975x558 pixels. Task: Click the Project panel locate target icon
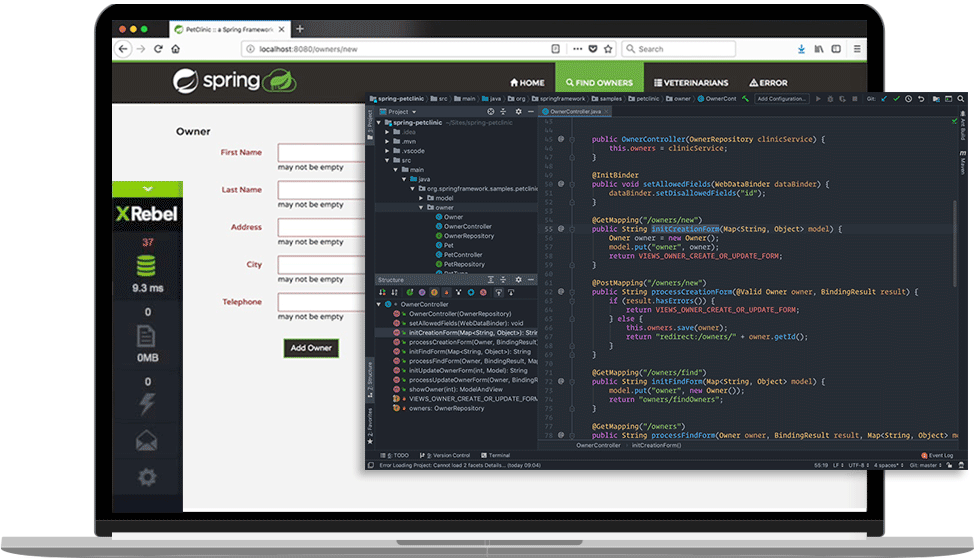(x=491, y=112)
